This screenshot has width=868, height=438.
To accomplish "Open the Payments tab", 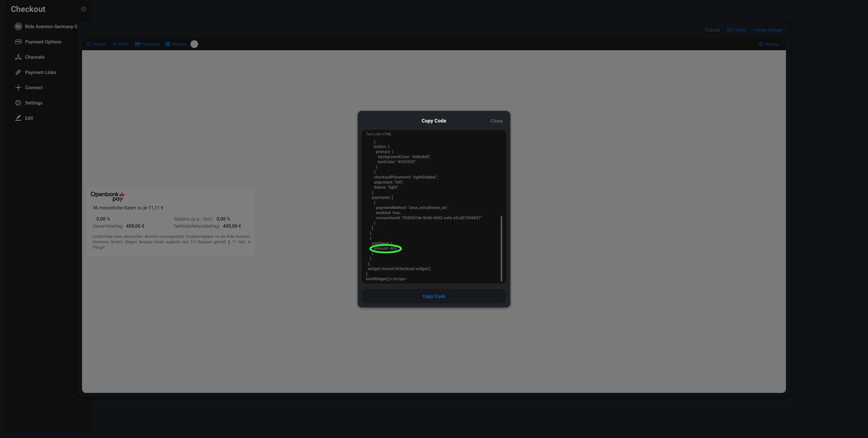I will coord(147,44).
